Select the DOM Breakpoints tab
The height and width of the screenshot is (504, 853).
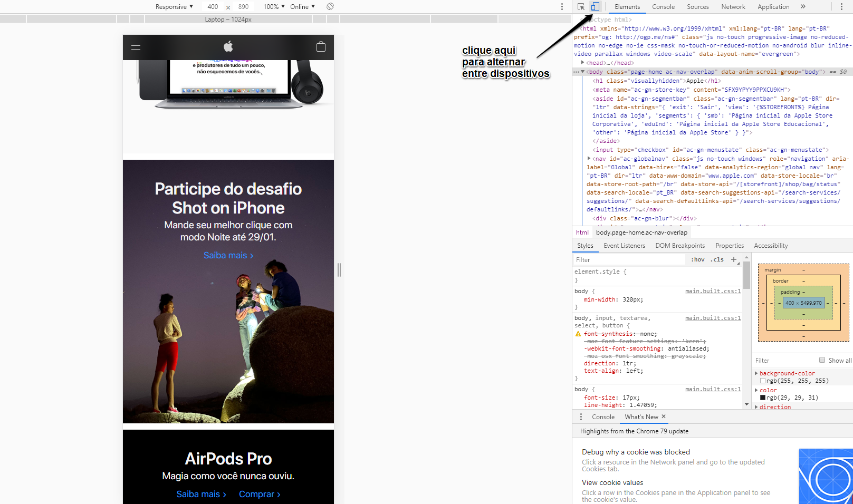680,246
